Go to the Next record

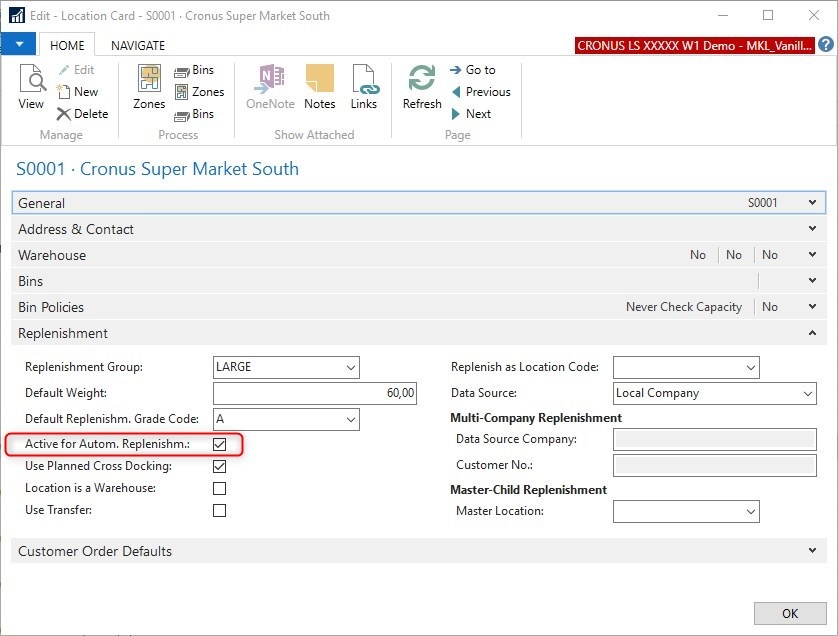470,114
